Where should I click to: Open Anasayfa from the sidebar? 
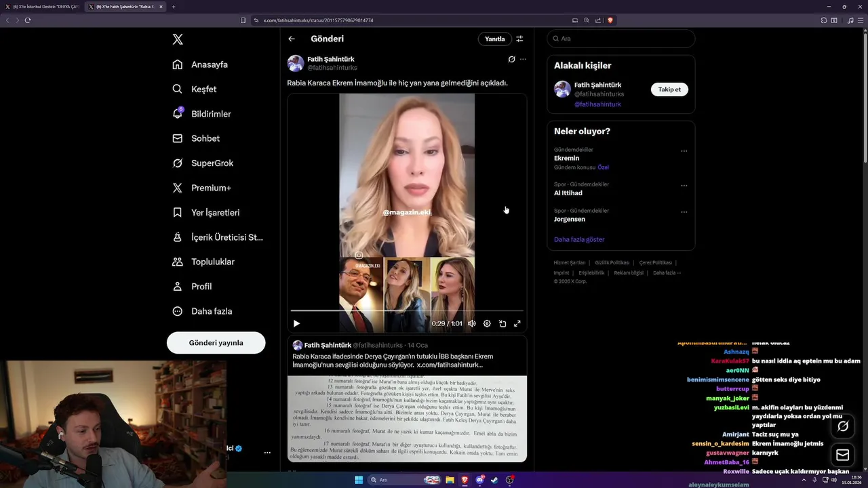pyautogui.click(x=200, y=64)
